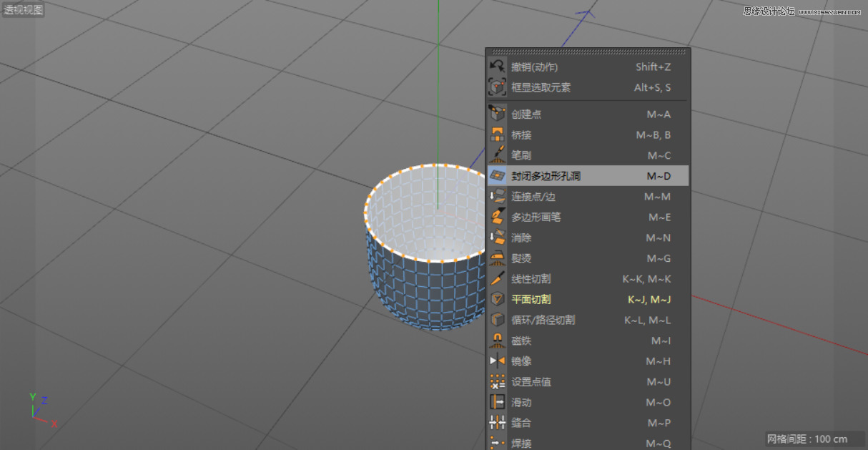
Task: Select the Magnet (磁铁) tool icon
Action: (x=498, y=341)
